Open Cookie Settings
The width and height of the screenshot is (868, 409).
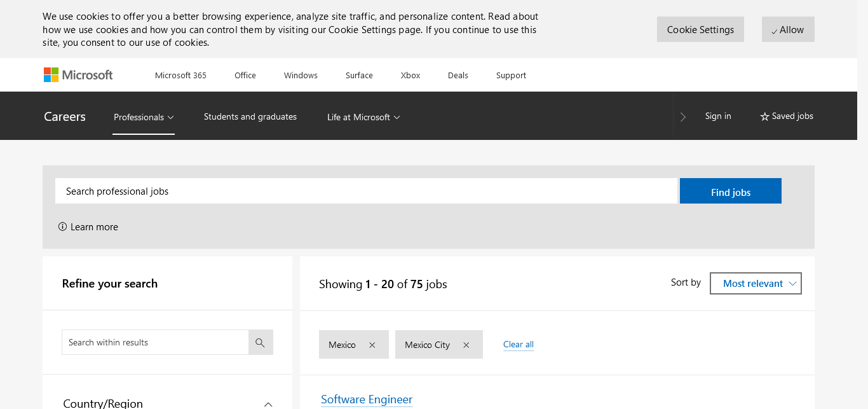[x=700, y=29]
